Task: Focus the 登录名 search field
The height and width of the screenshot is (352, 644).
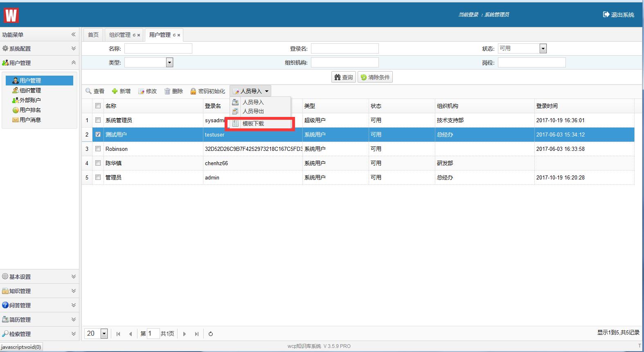Action: [x=345, y=49]
